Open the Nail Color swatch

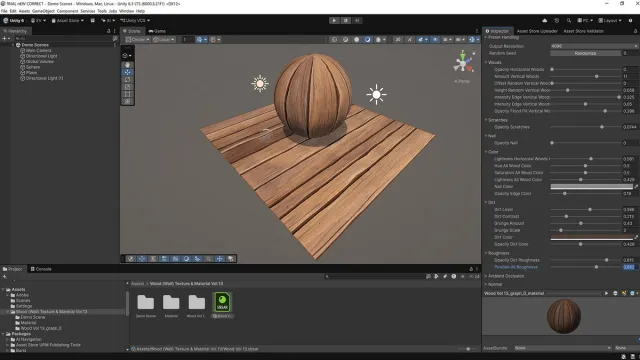tap(591, 187)
